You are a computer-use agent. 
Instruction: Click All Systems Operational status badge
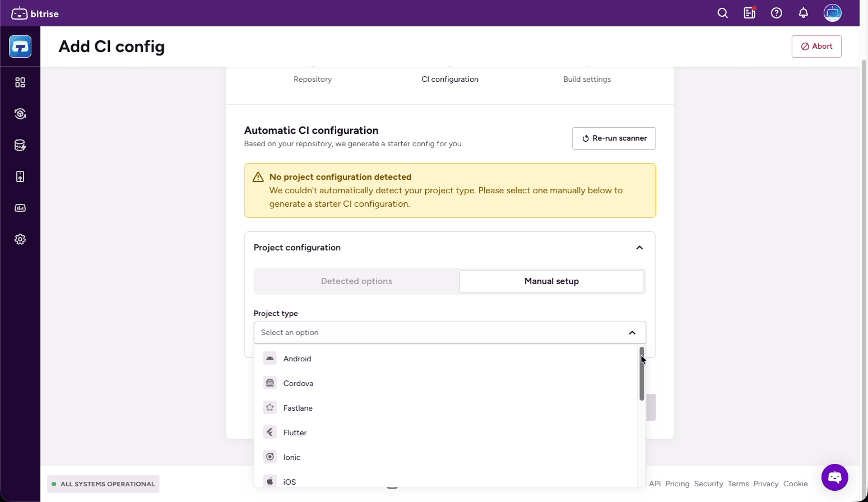coord(103,484)
